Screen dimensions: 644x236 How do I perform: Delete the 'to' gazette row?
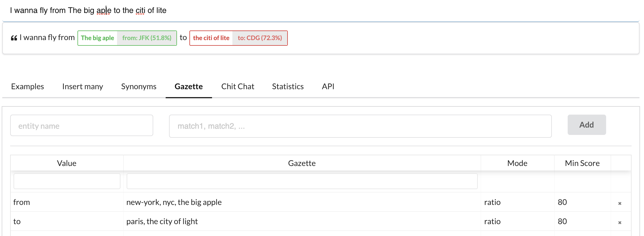[x=619, y=222]
